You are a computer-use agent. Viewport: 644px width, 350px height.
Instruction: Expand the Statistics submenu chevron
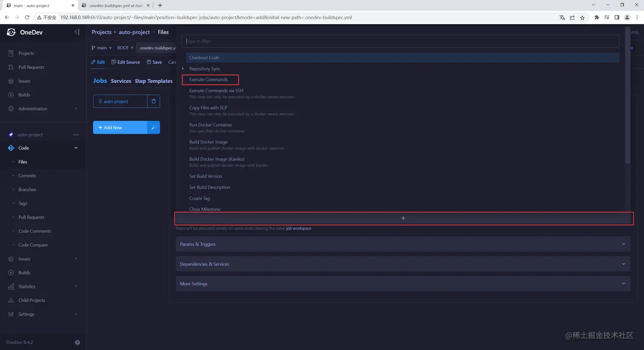76,286
